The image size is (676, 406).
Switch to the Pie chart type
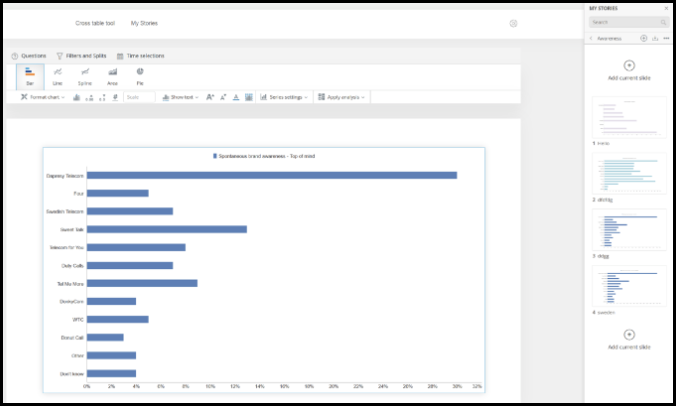tap(140, 77)
